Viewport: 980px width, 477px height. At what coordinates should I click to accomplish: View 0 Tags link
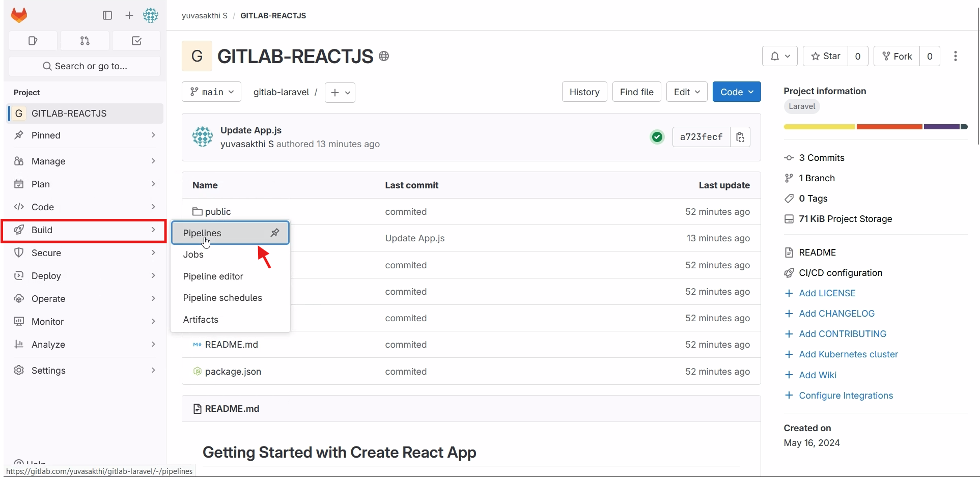(x=813, y=199)
